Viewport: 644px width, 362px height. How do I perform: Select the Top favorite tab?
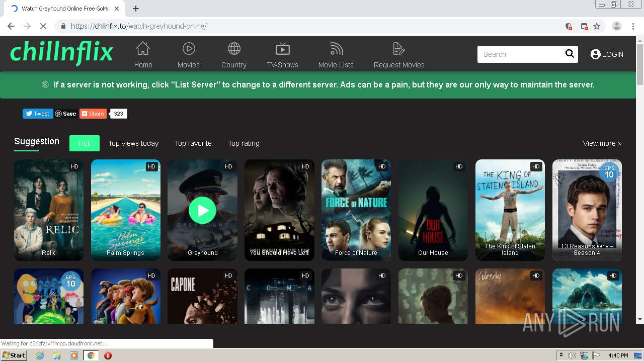(x=193, y=143)
